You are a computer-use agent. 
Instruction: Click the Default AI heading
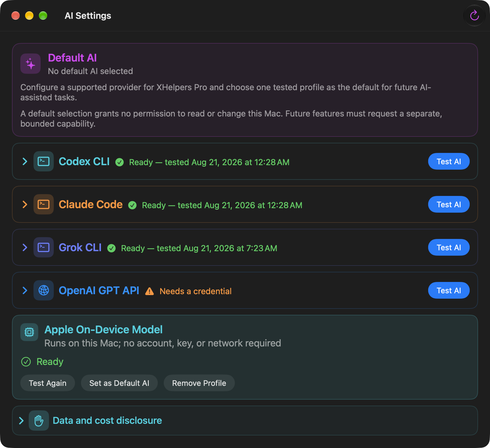tap(72, 58)
